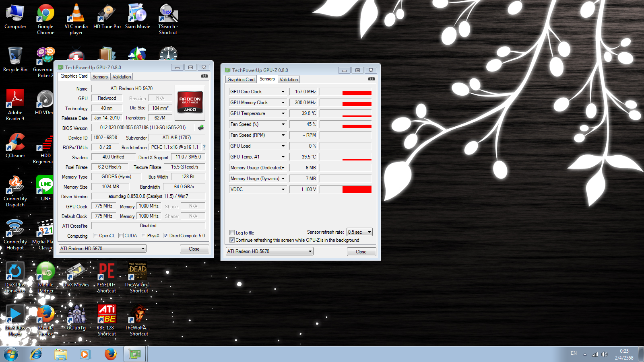Expand the Fan Speed (%) sensor dropdown
644x362 pixels.
point(283,124)
